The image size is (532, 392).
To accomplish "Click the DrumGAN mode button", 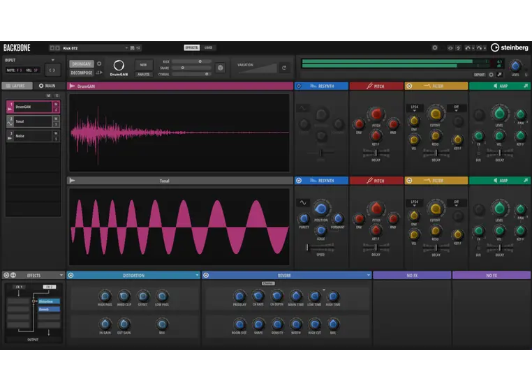I will [x=82, y=63].
